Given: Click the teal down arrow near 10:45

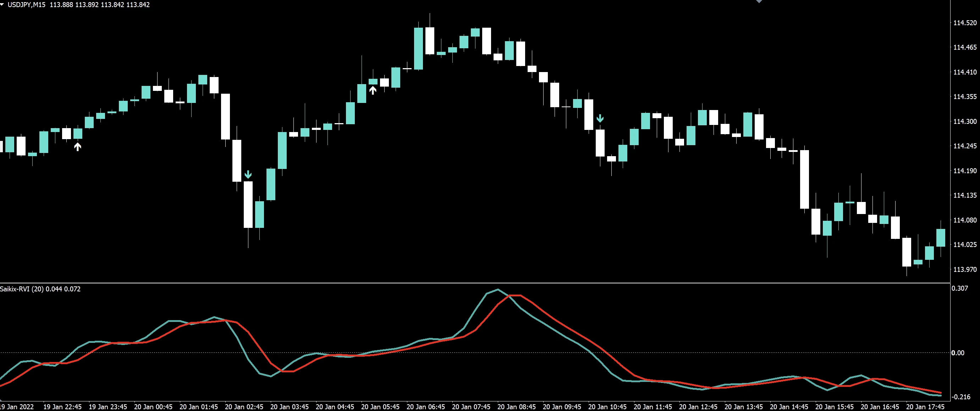Looking at the screenshot, I should pos(600,118).
